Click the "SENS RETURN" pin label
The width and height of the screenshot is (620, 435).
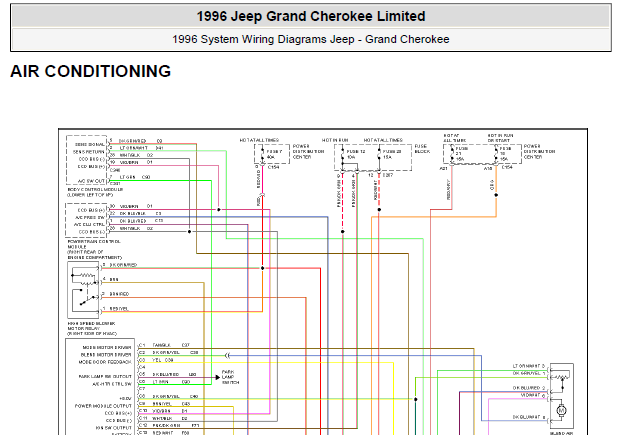coord(89,152)
